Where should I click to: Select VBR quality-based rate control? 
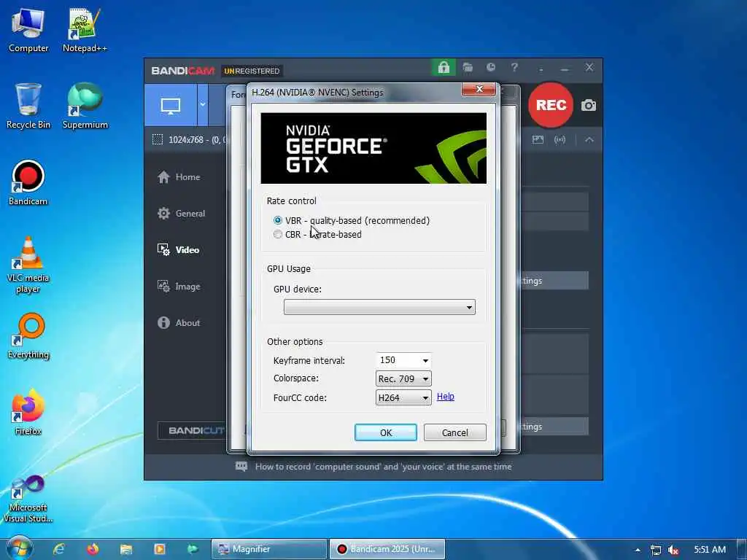(278, 220)
